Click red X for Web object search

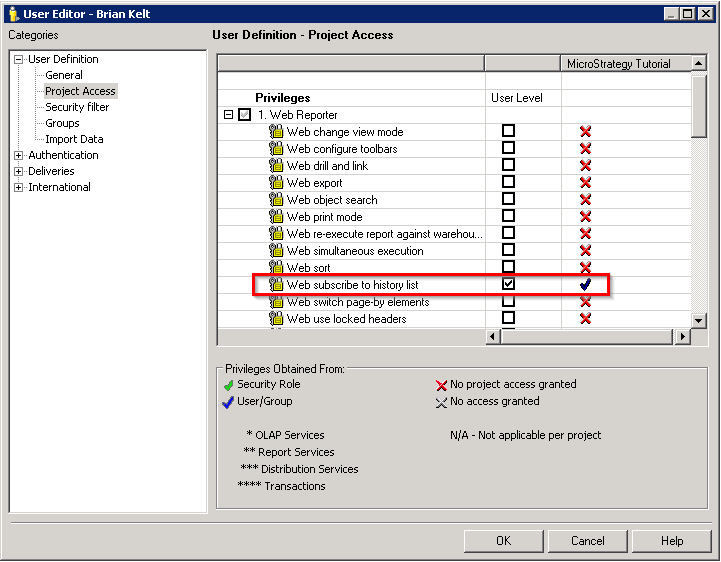[x=585, y=200]
